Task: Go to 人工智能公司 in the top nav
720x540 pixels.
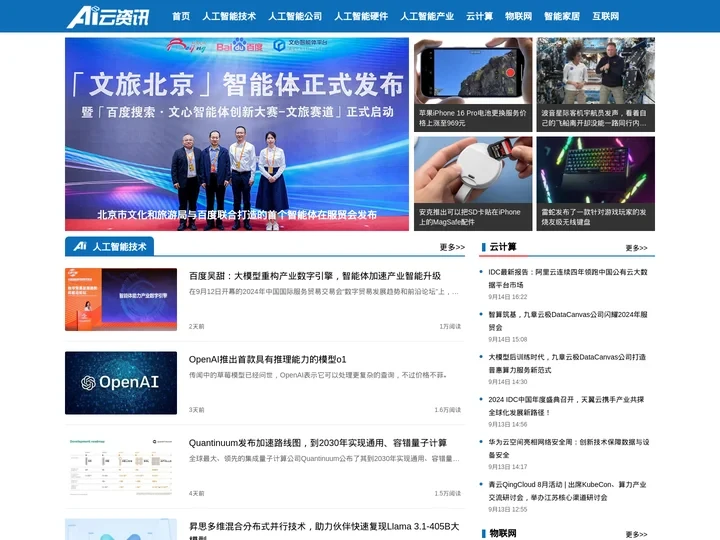Action: pyautogui.click(x=295, y=17)
